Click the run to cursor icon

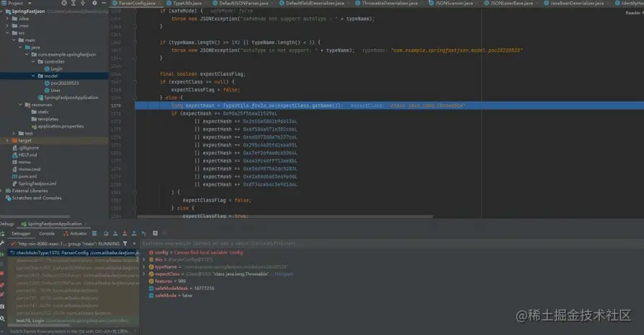pyautogui.click(x=144, y=233)
